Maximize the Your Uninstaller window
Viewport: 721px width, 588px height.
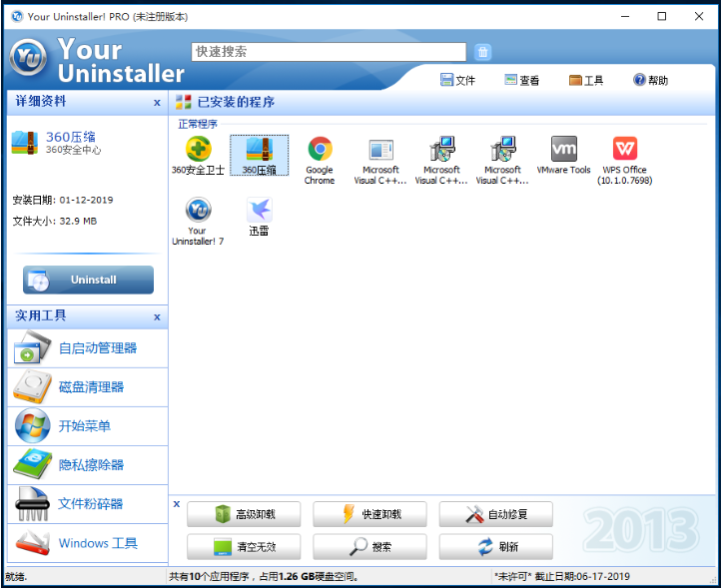pyautogui.click(x=662, y=17)
